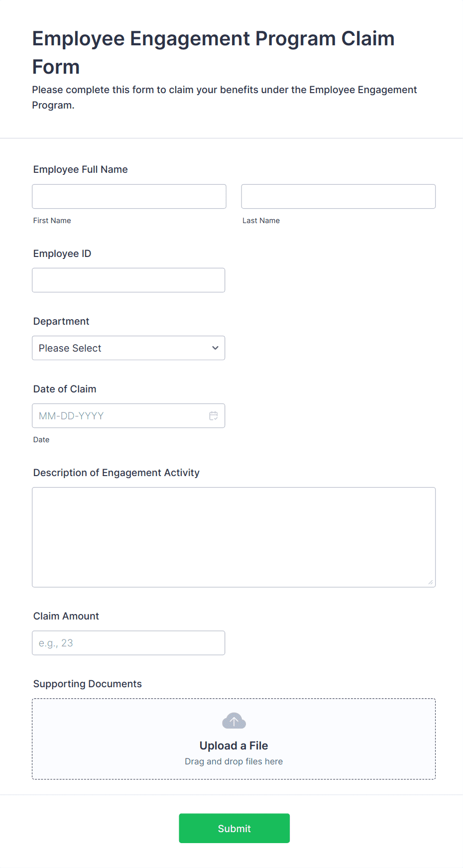Click the Supporting Documents label
Screen dimensions: 463x868
pyautogui.click(x=88, y=684)
